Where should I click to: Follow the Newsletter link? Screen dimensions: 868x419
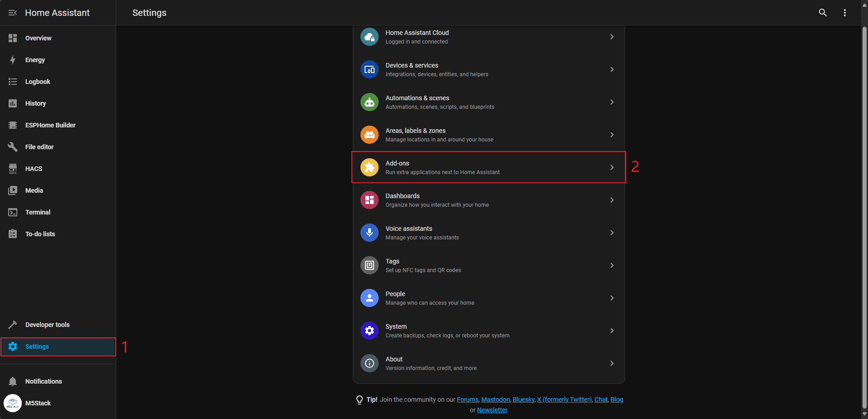pos(492,410)
